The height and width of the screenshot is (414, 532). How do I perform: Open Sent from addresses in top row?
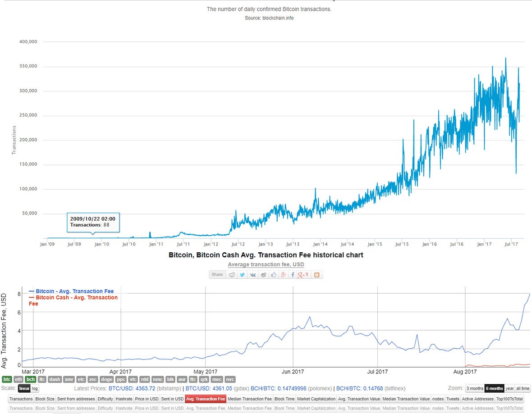pyautogui.click(x=76, y=399)
